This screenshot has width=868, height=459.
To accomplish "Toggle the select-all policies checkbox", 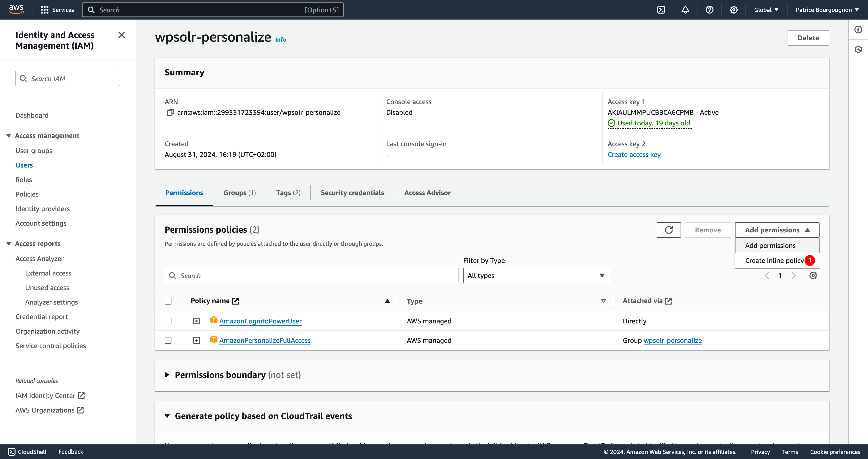I will click(168, 301).
